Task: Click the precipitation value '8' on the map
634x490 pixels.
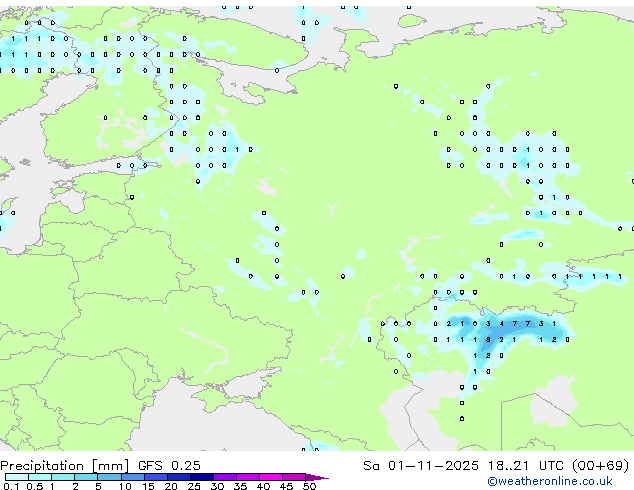Action: tap(488, 340)
